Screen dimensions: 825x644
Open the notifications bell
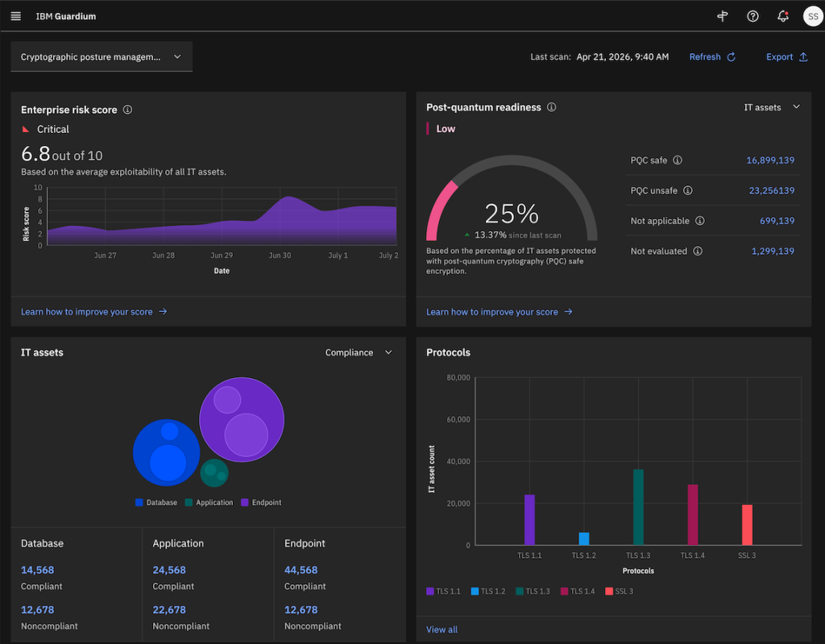(x=783, y=16)
